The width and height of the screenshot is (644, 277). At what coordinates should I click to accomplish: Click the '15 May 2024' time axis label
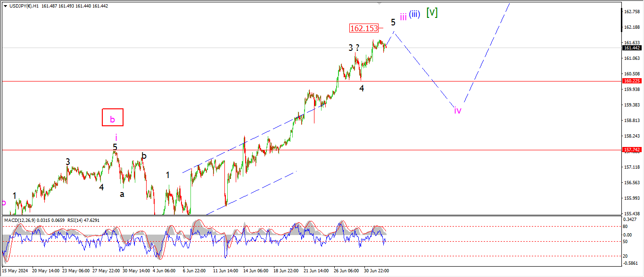coord(14,271)
